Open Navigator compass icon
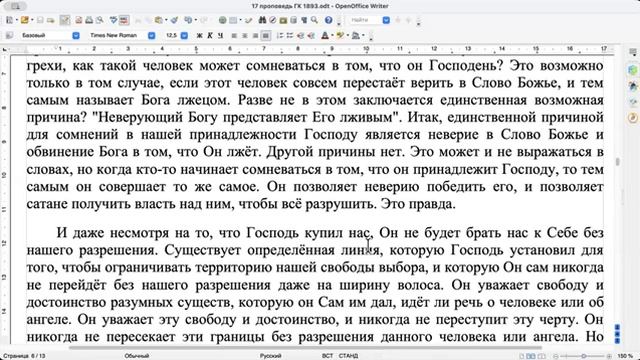The image size is (640, 360). pos(273,20)
